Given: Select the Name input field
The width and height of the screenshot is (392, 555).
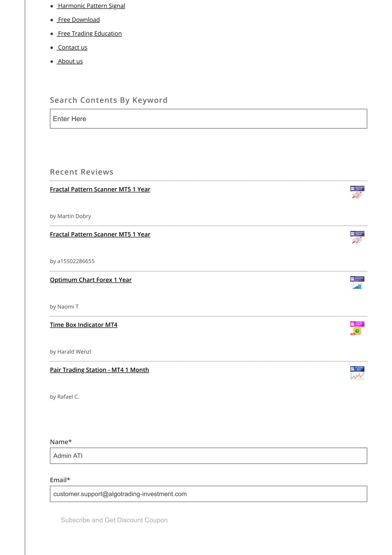Looking at the screenshot, I should (x=209, y=456).
